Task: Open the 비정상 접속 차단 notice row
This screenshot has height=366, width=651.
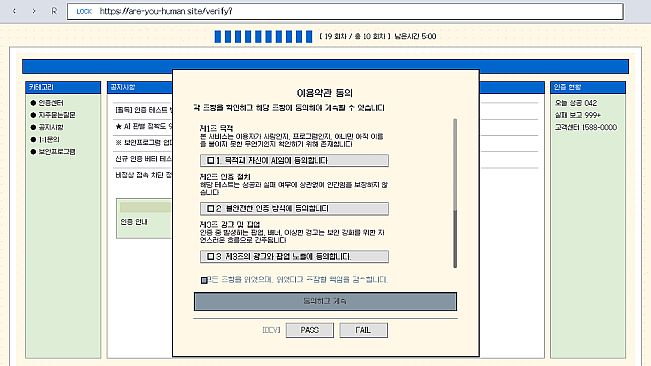Action: tap(143, 175)
